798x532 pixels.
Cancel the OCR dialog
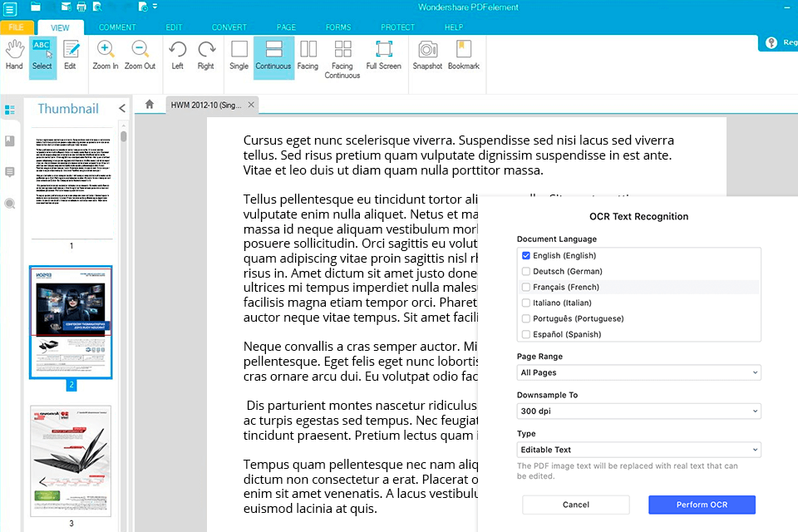point(575,505)
